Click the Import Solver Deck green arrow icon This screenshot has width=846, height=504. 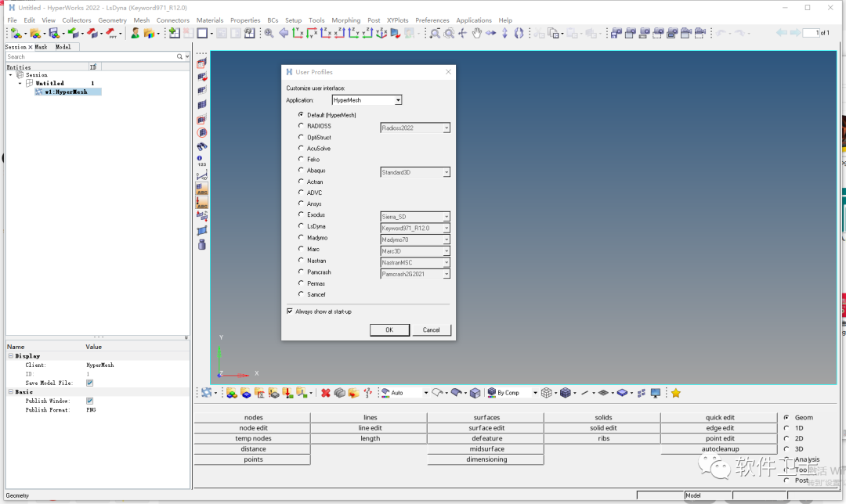click(x=74, y=34)
